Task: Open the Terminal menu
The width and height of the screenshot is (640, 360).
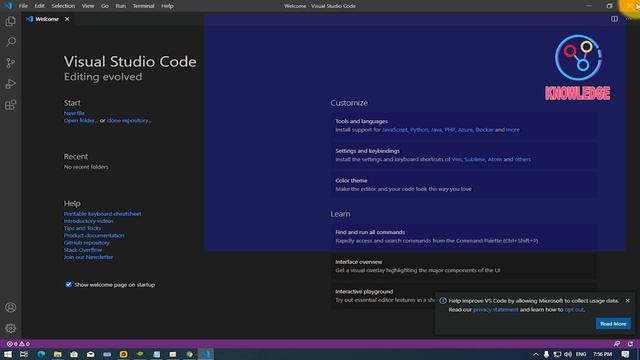Action: pyautogui.click(x=143, y=6)
